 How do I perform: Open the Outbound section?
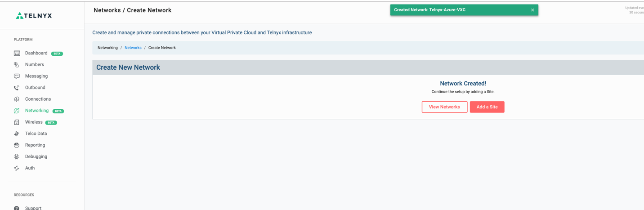pos(35,88)
